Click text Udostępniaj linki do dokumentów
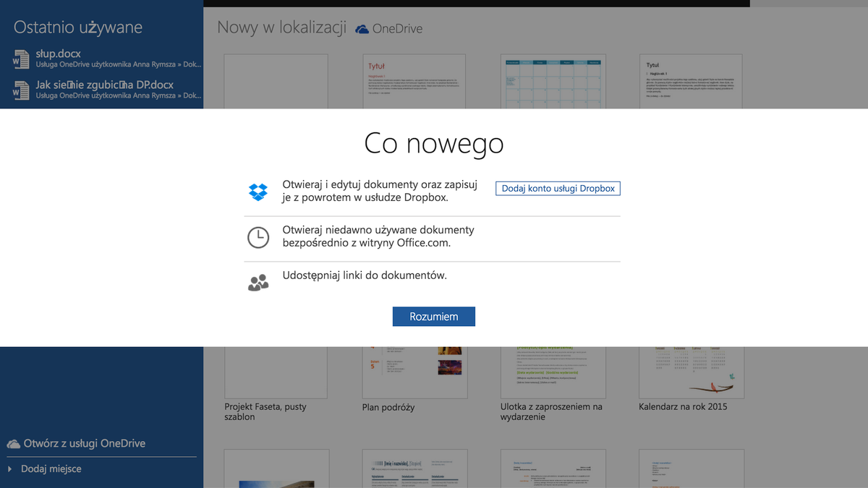868x488 pixels. pos(365,275)
